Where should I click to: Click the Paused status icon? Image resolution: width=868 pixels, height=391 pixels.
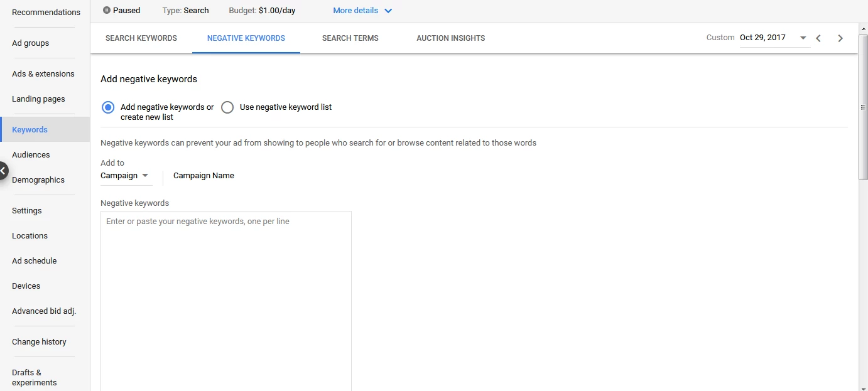107,10
